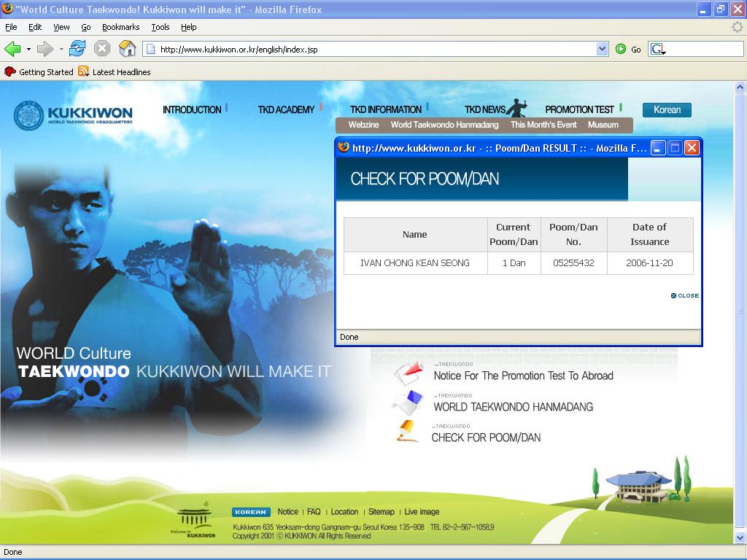Go to the Home page icon

point(127,48)
